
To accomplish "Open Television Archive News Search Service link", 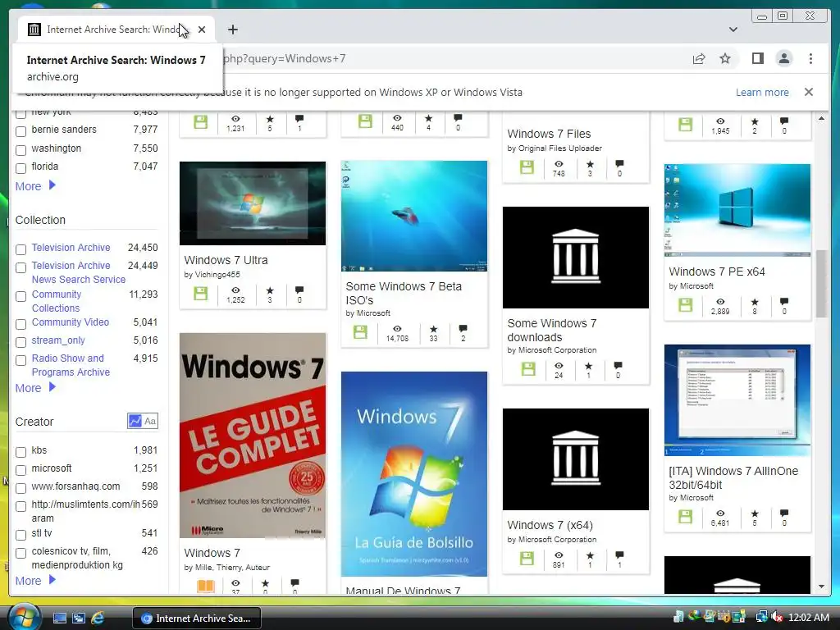I will (78, 272).
